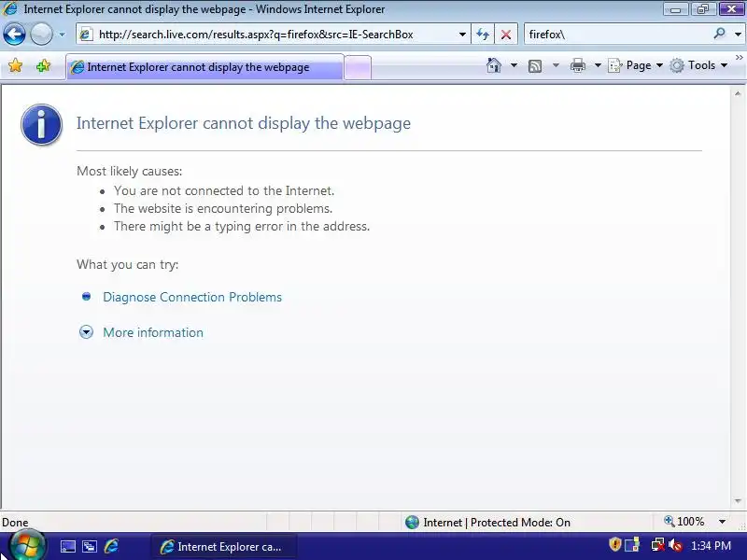Click the Forward navigation button
Image resolution: width=747 pixels, height=560 pixels.
tap(41, 35)
